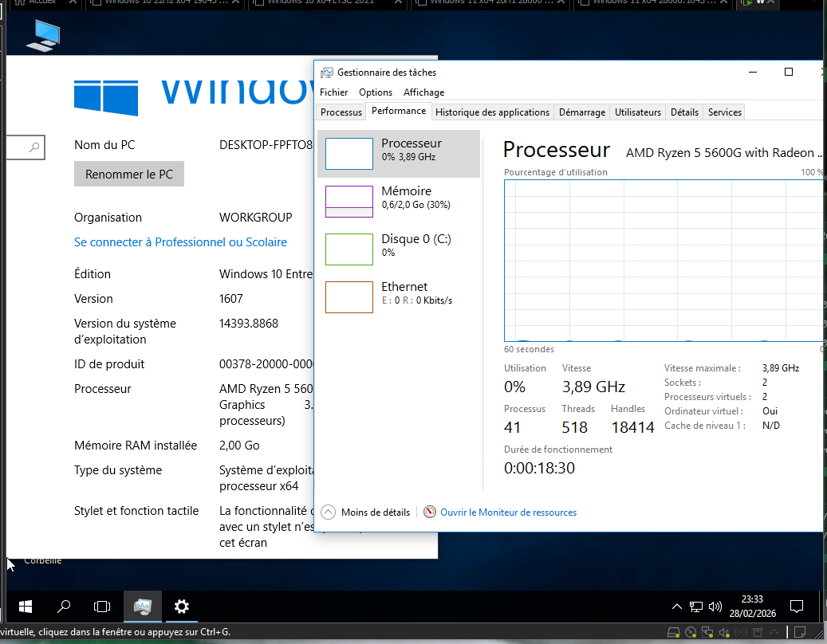Image resolution: width=827 pixels, height=644 pixels.
Task: Expand the hidden tray icons chevron
Action: [677, 607]
